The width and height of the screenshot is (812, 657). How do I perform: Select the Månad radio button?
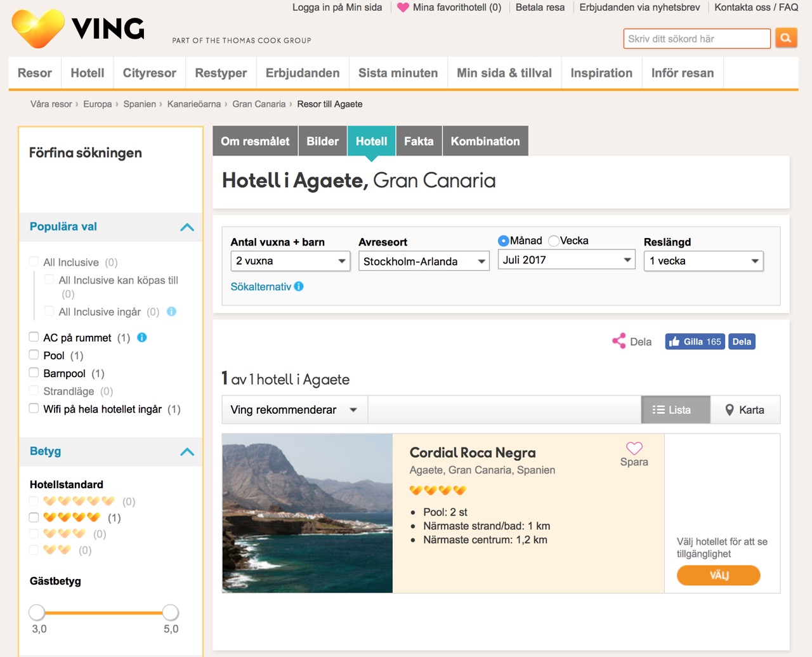[504, 241]
